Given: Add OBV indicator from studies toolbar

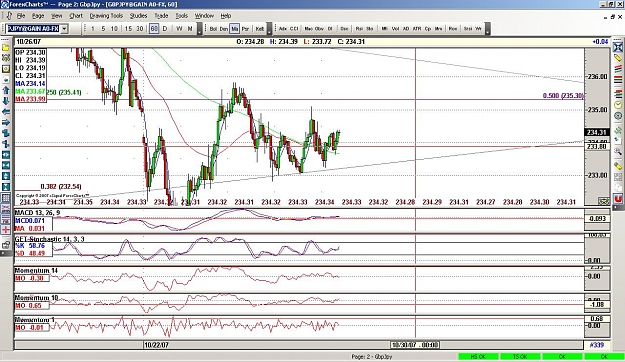Looking at the screenshot, I should 319,29.
